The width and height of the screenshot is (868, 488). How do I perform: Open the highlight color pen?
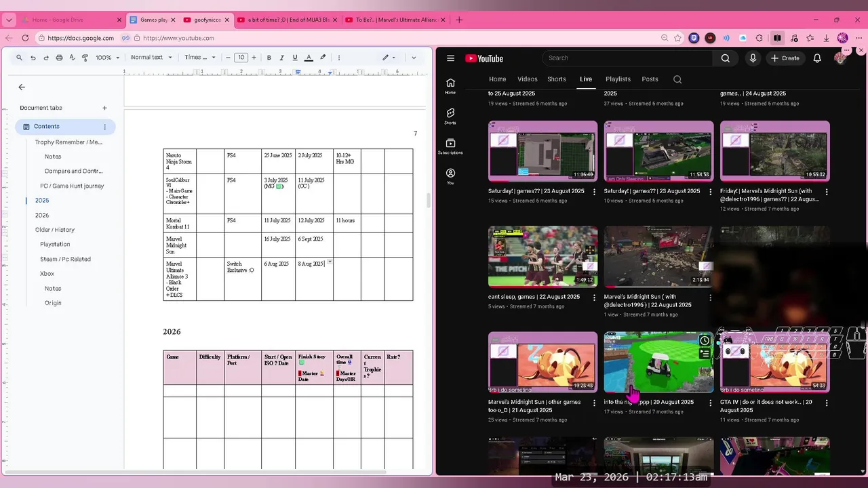(x=323, y=58)
